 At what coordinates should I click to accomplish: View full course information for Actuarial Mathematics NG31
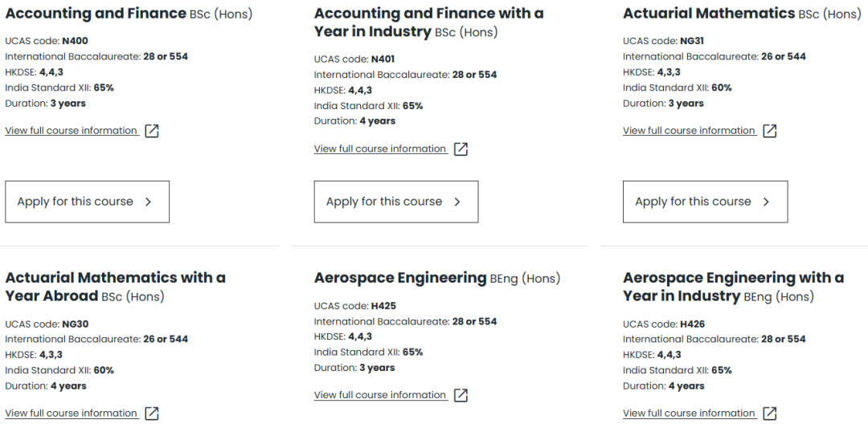690,131
